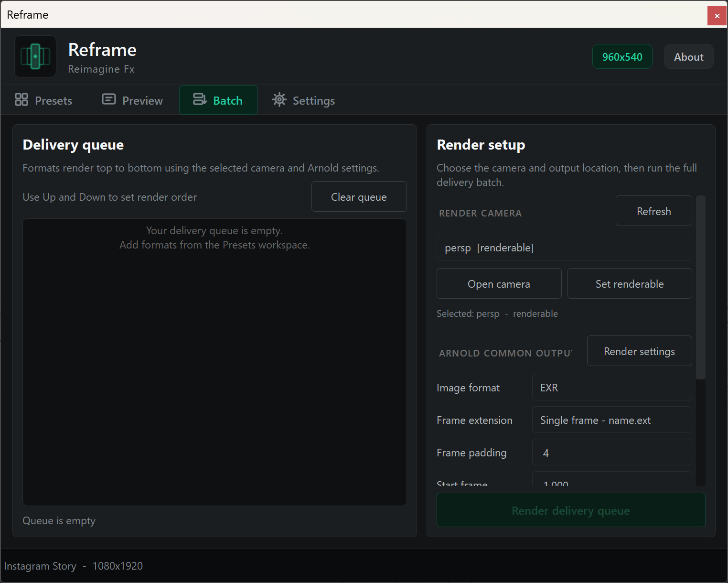Switch to the Presets tab

pos(44,100)
